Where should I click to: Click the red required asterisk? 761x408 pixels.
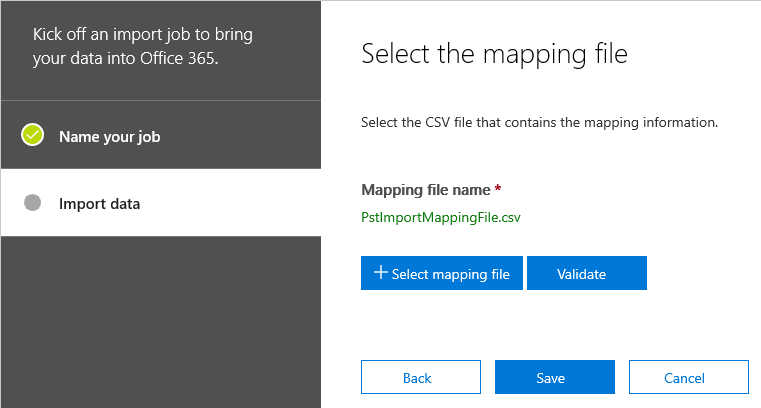pos(497,188)
